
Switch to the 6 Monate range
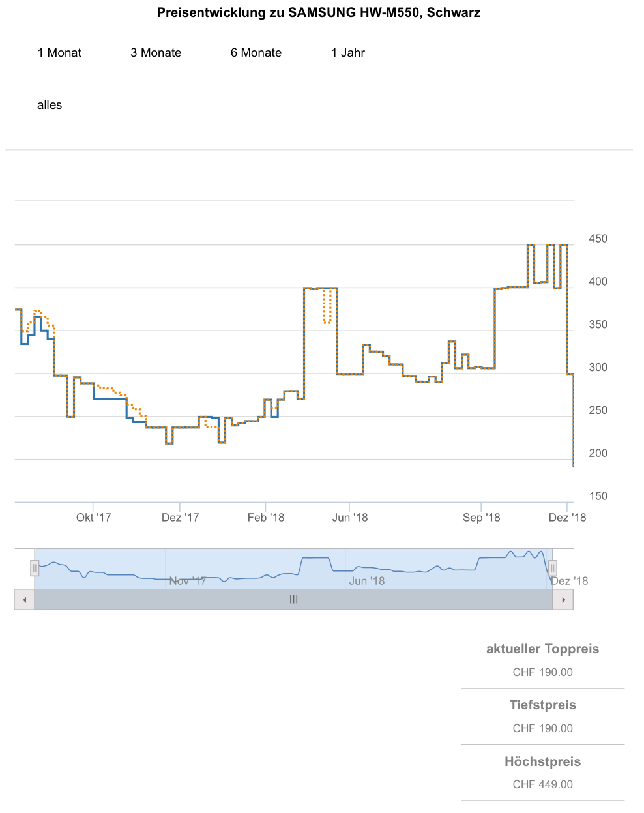(256, 53)
